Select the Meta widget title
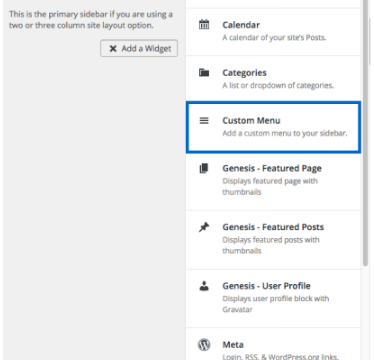374x360 pixels. [233, 344]
